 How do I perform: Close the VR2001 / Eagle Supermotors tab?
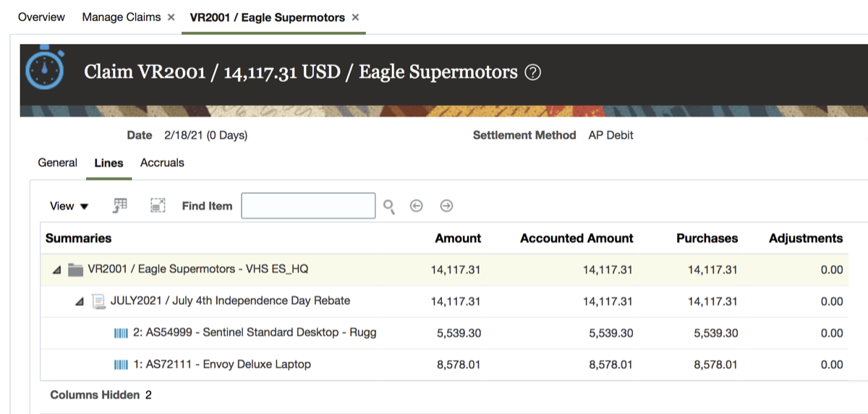coord(355,17)
